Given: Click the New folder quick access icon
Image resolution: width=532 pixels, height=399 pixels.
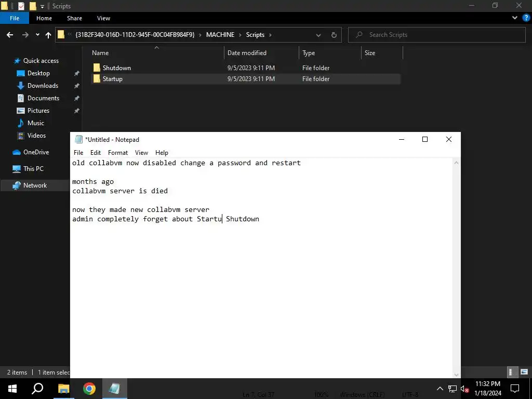Looking at the screenshot, I should tap(33, 6).
